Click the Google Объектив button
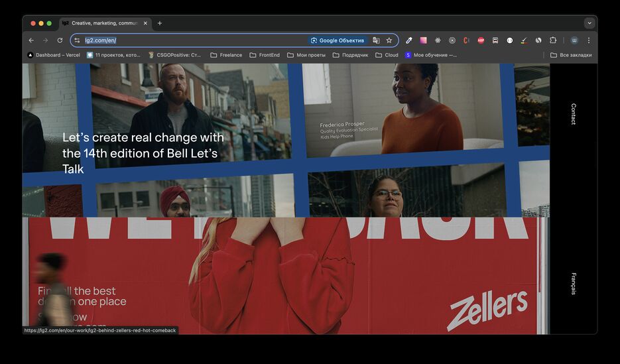 (x=338, y=40)
